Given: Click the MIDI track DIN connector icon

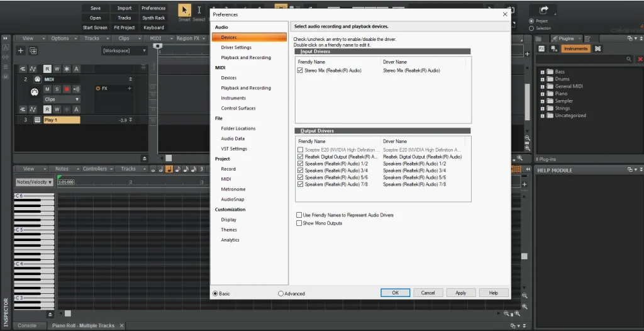Looking at the screenshot, I should pos(35,93).
